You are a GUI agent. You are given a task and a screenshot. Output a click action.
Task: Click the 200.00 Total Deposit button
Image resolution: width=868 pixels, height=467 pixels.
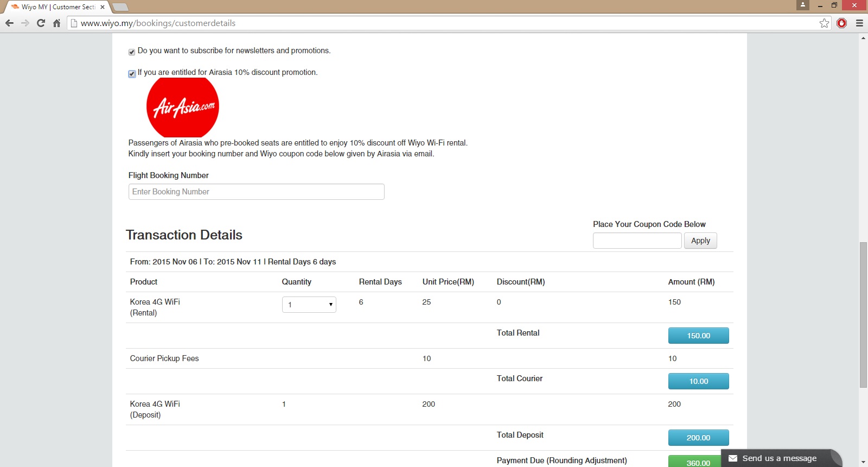point(698,438)
